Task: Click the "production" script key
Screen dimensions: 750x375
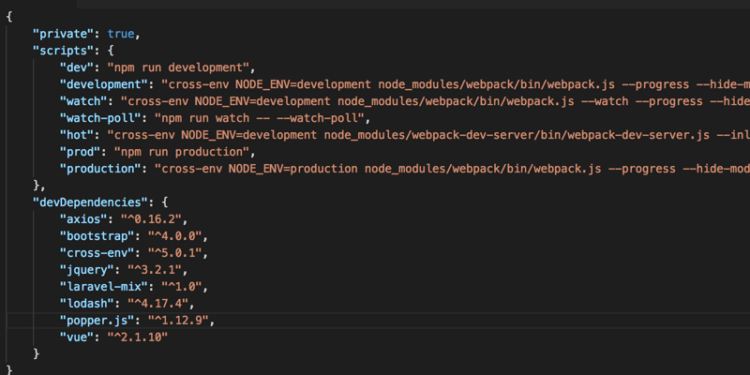Action: click(100, 169)
